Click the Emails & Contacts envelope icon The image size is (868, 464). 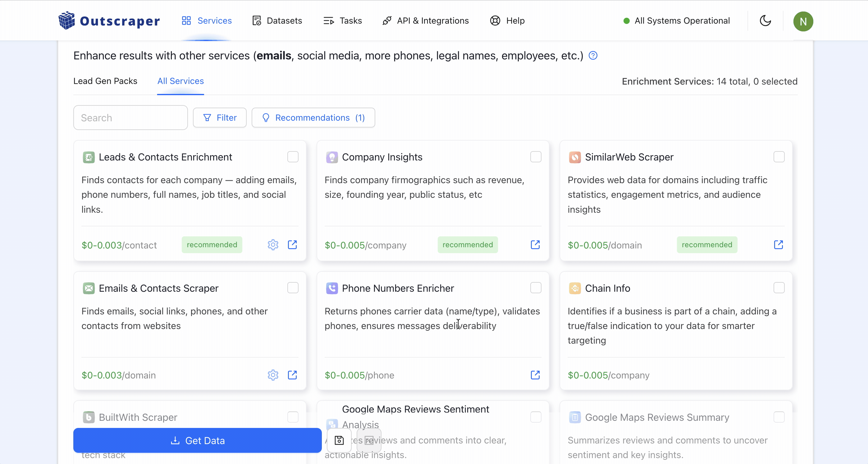[x=89, y=288]
